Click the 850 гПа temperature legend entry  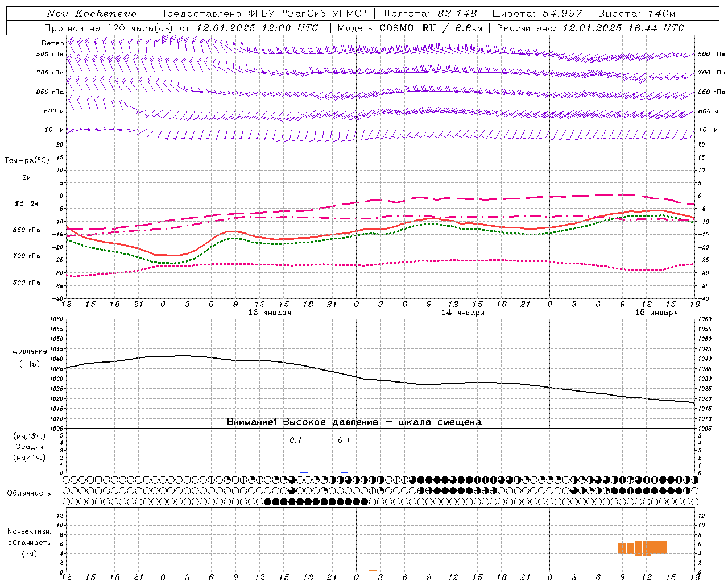coord(26,230)
